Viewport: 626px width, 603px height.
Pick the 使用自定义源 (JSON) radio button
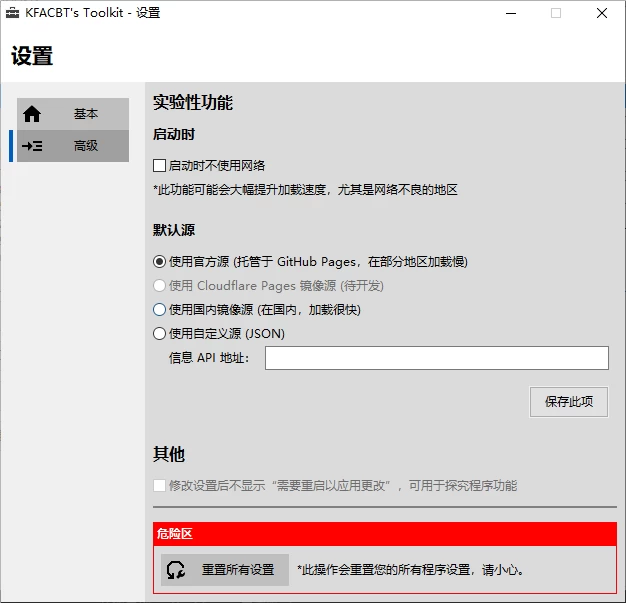(x=160, y=334)
